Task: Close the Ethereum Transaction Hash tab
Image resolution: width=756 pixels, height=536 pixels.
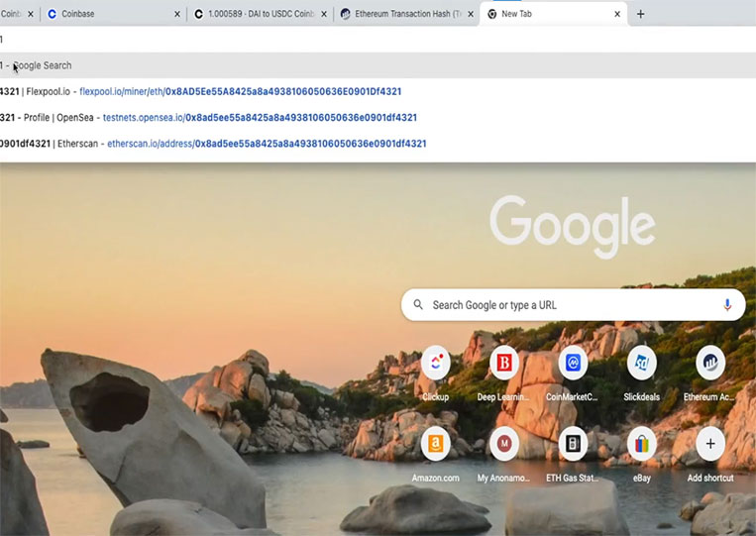Action: (471, 14)
